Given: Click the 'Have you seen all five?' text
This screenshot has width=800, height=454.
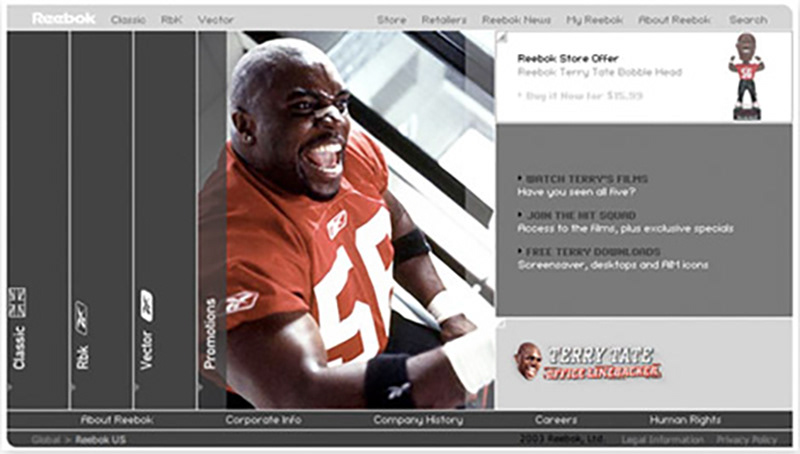Looking at the screenshot, I should tap(577, 192).
